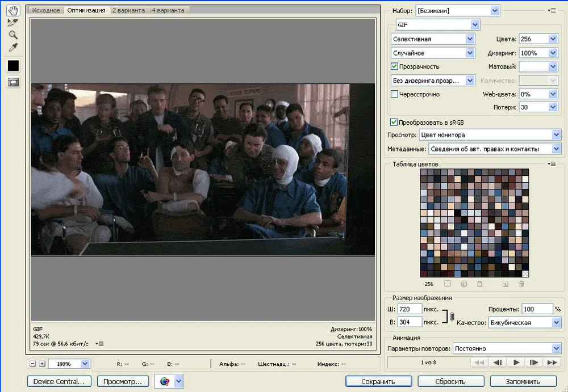Viewport: 568px width, 392px height.
Task: Click the delete color trash icon
Action: coord(521,284)
